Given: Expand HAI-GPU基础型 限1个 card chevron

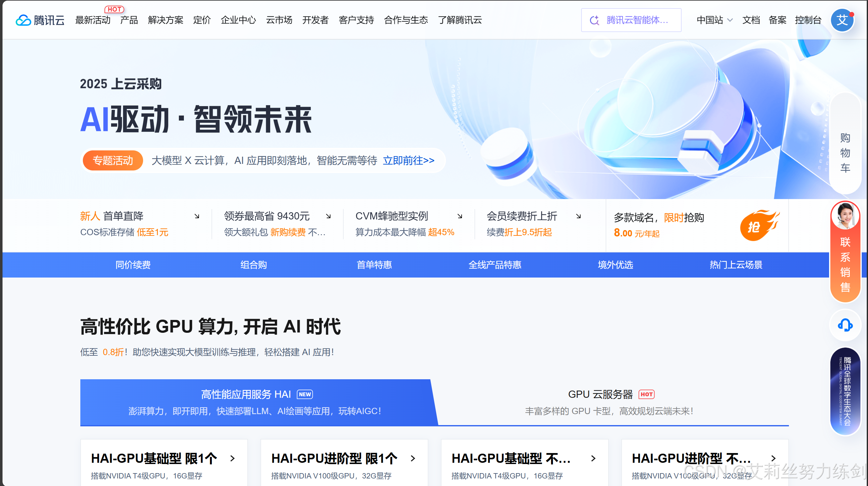Looking at the screenshot, I should [232, 458].
